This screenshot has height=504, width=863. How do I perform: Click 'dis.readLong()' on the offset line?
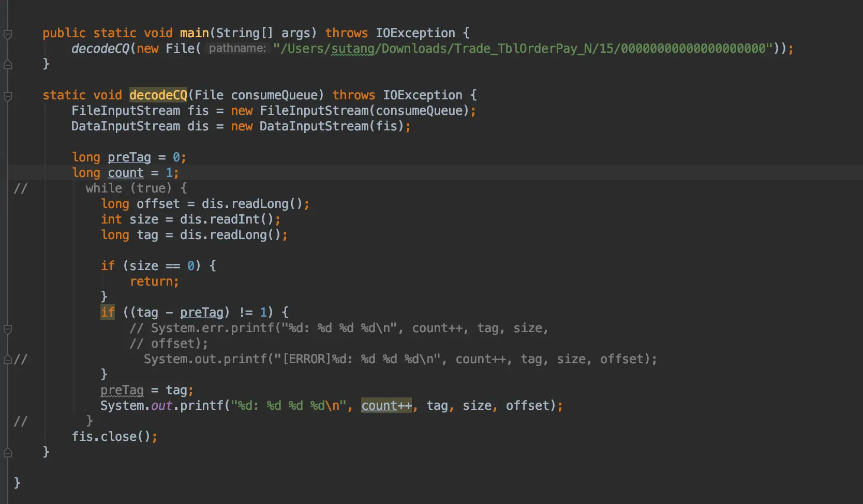click(x=252, y=204)
